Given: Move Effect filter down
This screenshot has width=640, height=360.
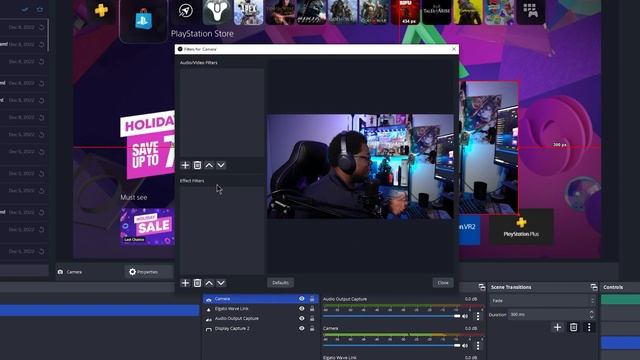Looking at the screenshot, I should pos(221,283).
